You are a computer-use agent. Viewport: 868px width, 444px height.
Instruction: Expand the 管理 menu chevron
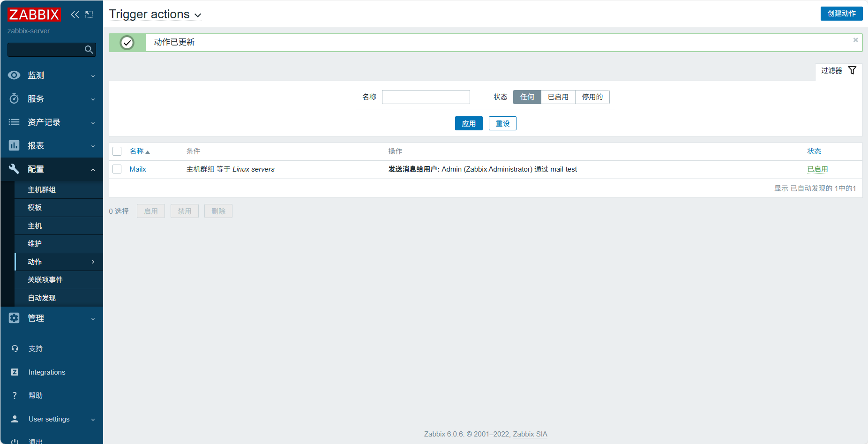(x=93, y=318)
